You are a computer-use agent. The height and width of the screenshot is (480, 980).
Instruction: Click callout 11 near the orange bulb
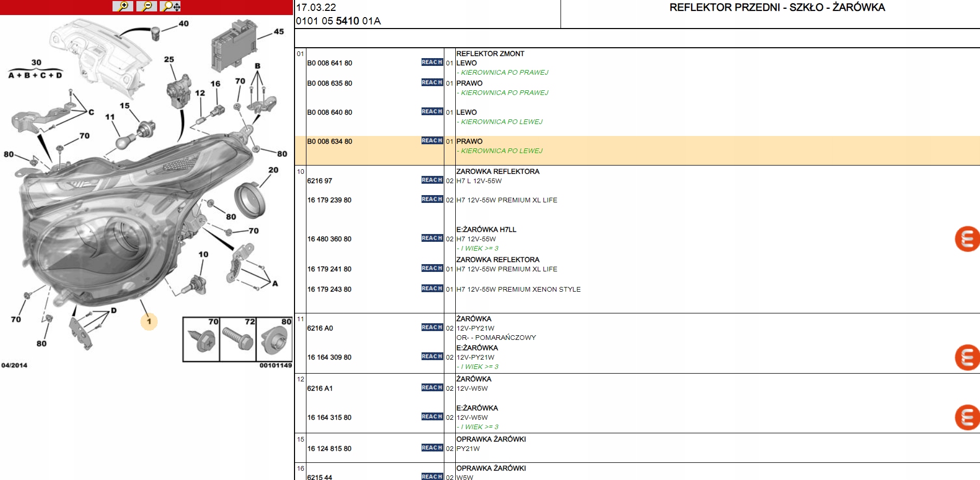tap(109, 117)
